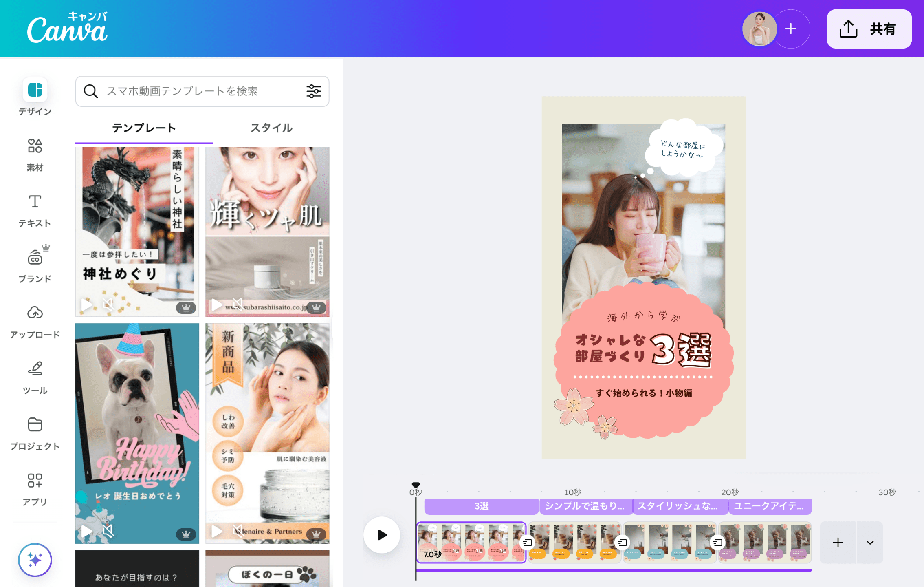924x587 pixels.
Task: Open the Magic assistant sparkle button
Action: pyautogui.click(x=35, y=560)
